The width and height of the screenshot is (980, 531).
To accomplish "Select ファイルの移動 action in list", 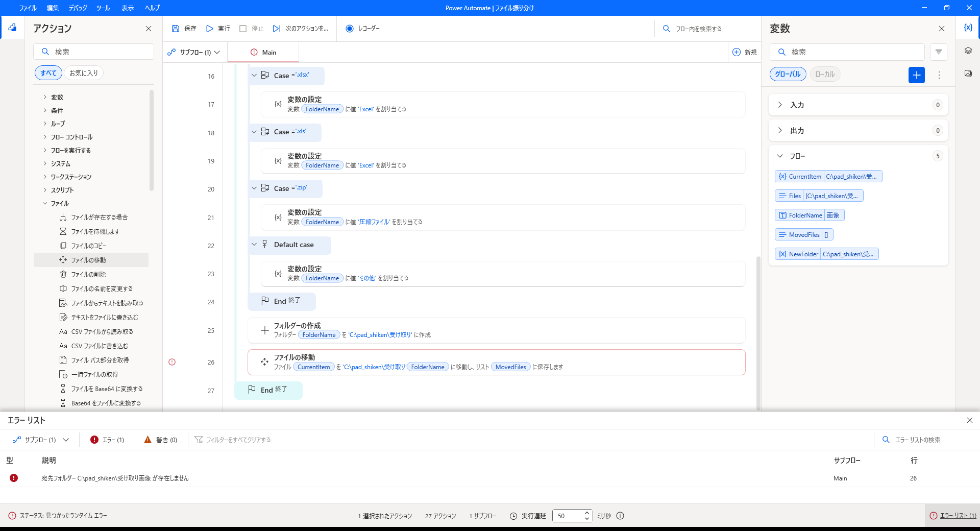I will pyautogui.click(x=92, y=260).
